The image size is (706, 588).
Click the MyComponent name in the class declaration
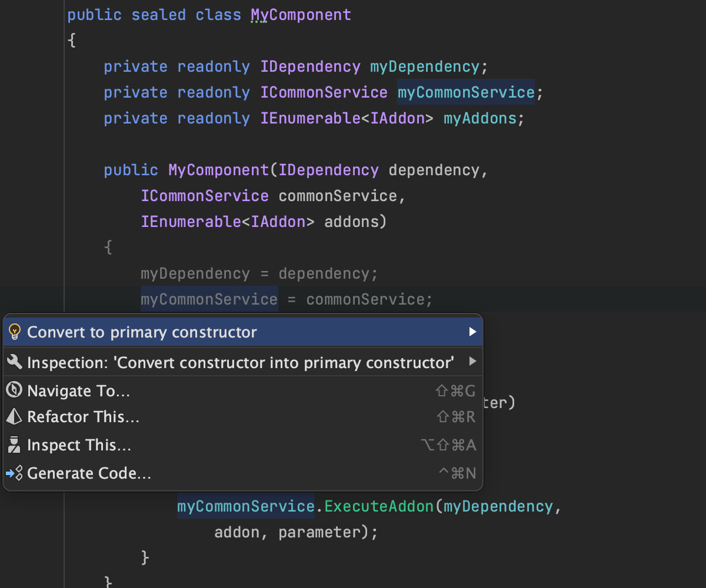pyautogui.click(x=301, y=15)
